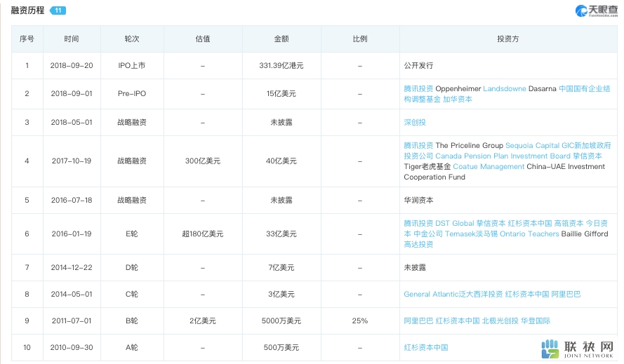Screen dimensions: 624x364
Task: Select the Oppenheimer investor text
Action: click(458, 88)
